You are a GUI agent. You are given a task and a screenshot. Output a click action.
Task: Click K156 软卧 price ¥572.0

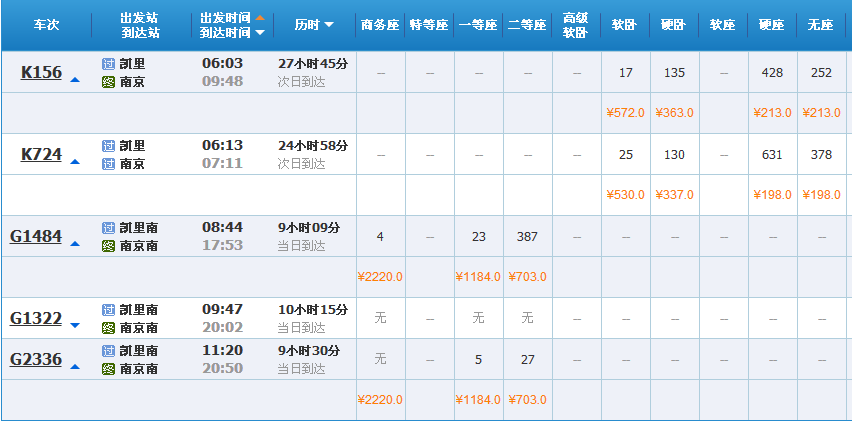[x=625, y=113]
